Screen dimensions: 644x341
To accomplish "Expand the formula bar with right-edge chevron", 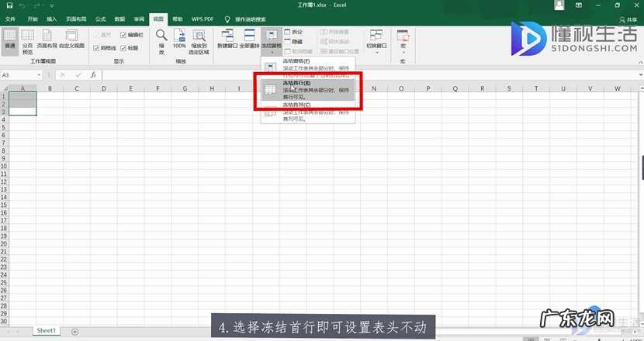I will [x=641, y=75].
